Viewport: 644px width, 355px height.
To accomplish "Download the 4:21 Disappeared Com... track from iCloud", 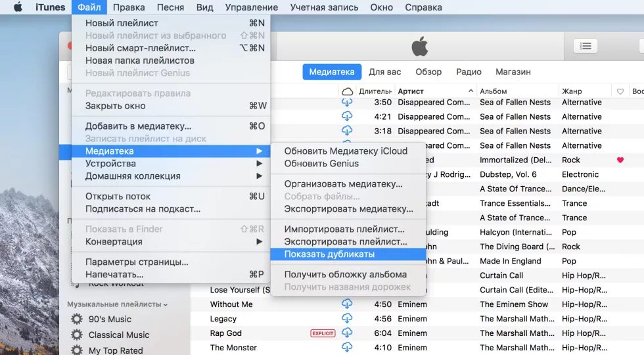I will point(347,116).
